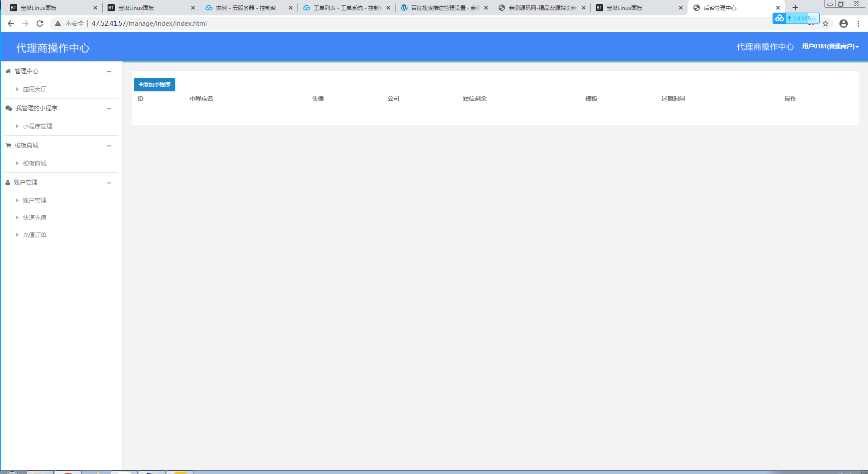Open the browser three-dot menu
Screen dimensions: 868x474
[858, 24]
